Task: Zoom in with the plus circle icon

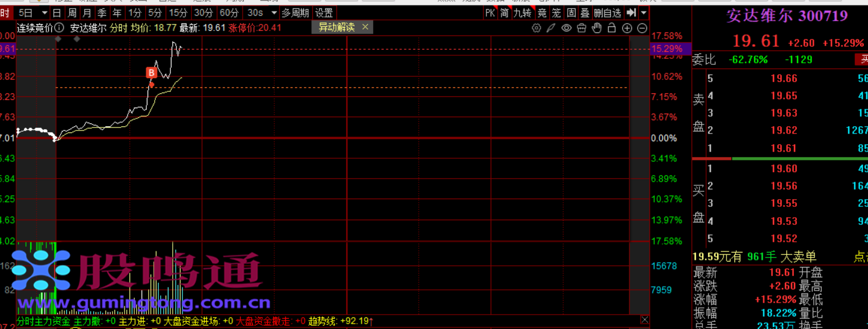Action: (x=627, y=28)
